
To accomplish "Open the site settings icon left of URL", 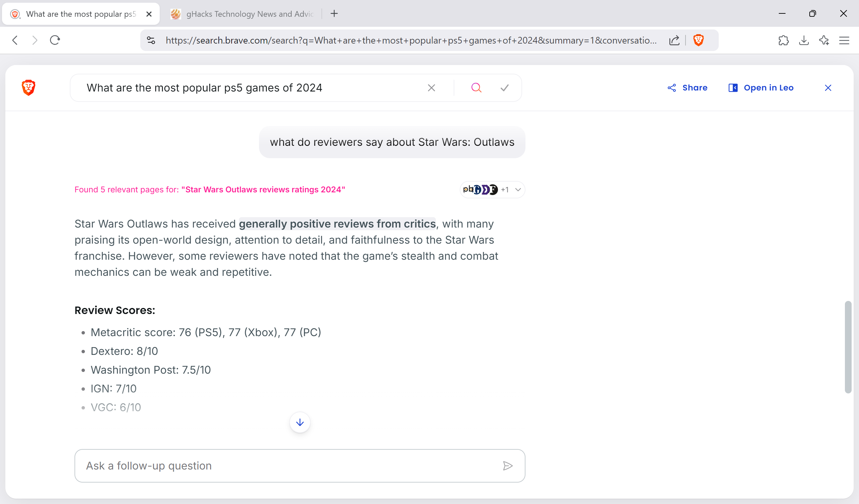I will [x=151, y=41].
